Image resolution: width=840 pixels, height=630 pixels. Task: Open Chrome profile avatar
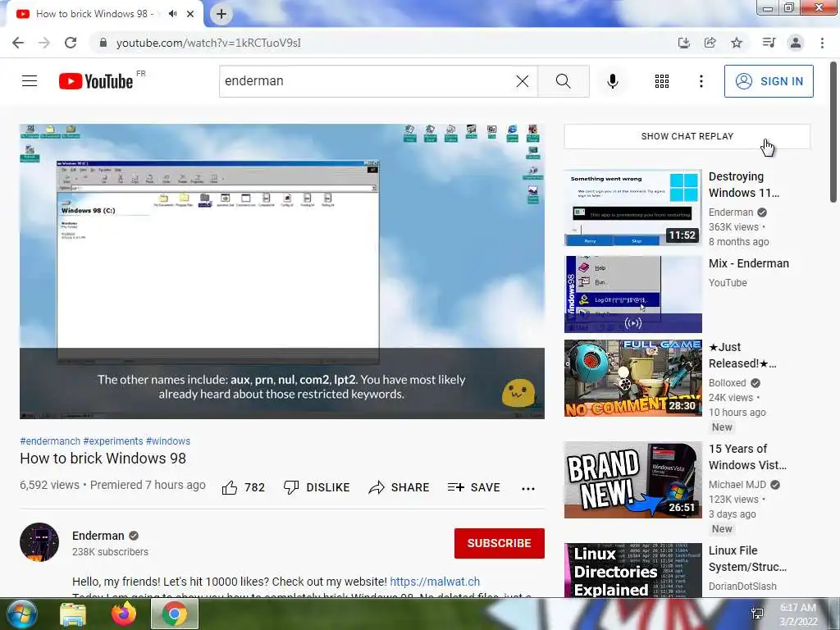point(796,43)
